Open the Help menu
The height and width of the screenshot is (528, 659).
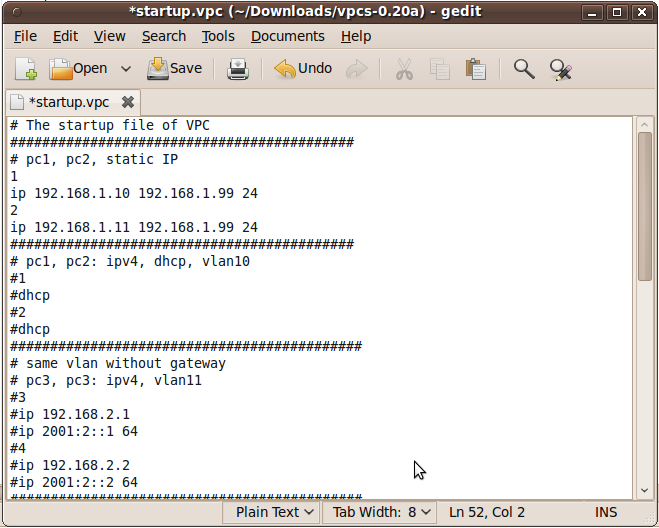pos(356,37)
